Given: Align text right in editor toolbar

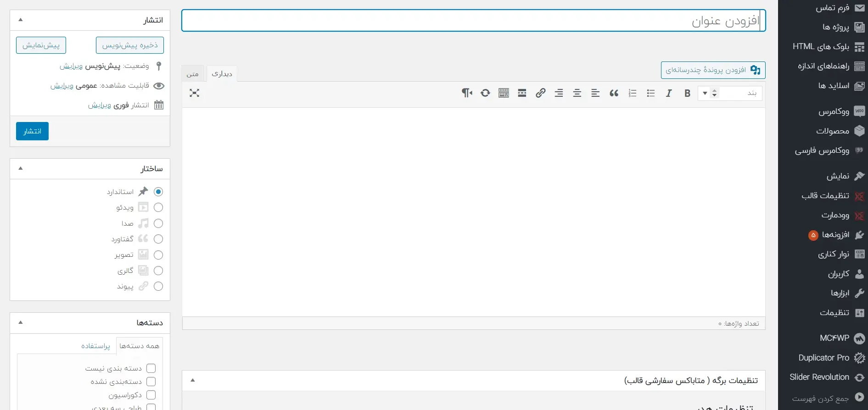Looking at the screenshot, I should (559, 93).
